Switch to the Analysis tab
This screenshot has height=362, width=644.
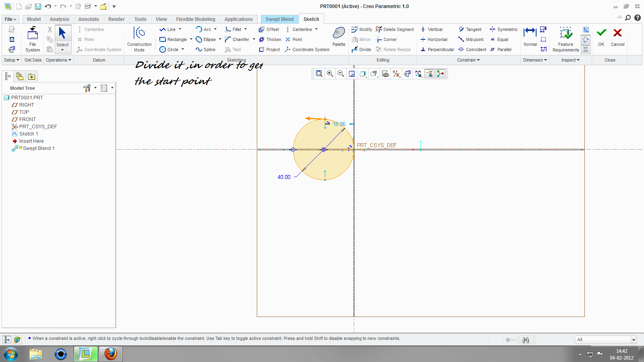(x=60, y=19)
